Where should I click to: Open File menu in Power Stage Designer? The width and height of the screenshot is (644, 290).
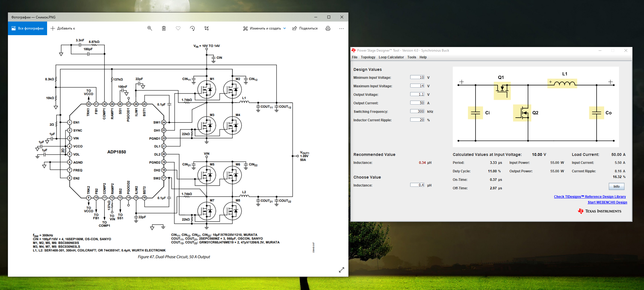(x=355, y=57)
